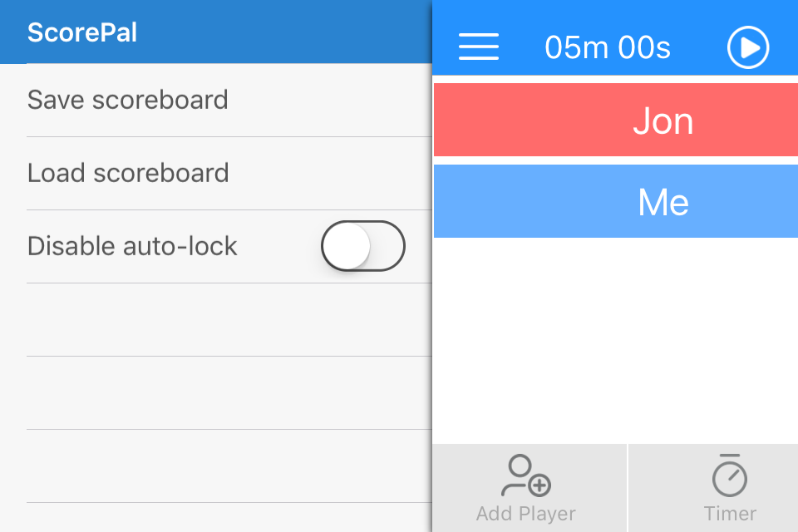Select the red Jon player row

point(616,120)
